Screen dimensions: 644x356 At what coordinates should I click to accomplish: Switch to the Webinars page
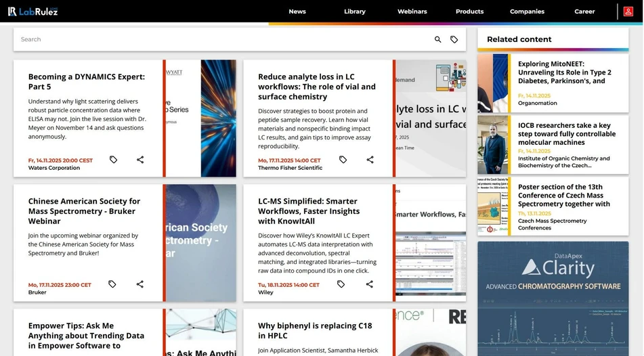[412, 12]
